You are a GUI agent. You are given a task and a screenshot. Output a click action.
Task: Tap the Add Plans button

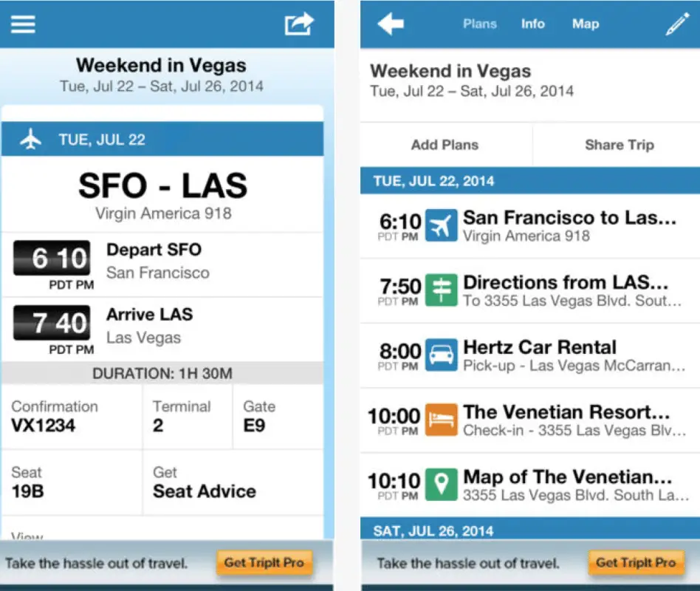pyautogui.click(x=445, y=145)
